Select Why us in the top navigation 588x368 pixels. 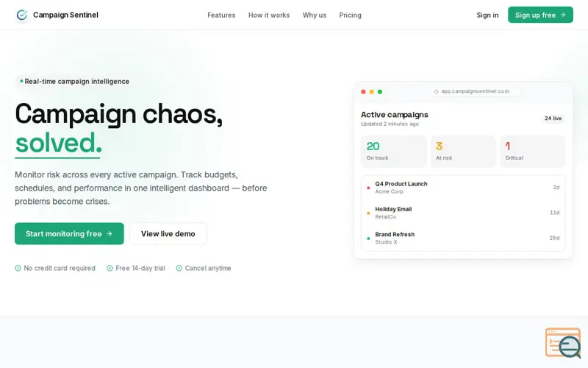pyautogui.click(x=315, y=15)
